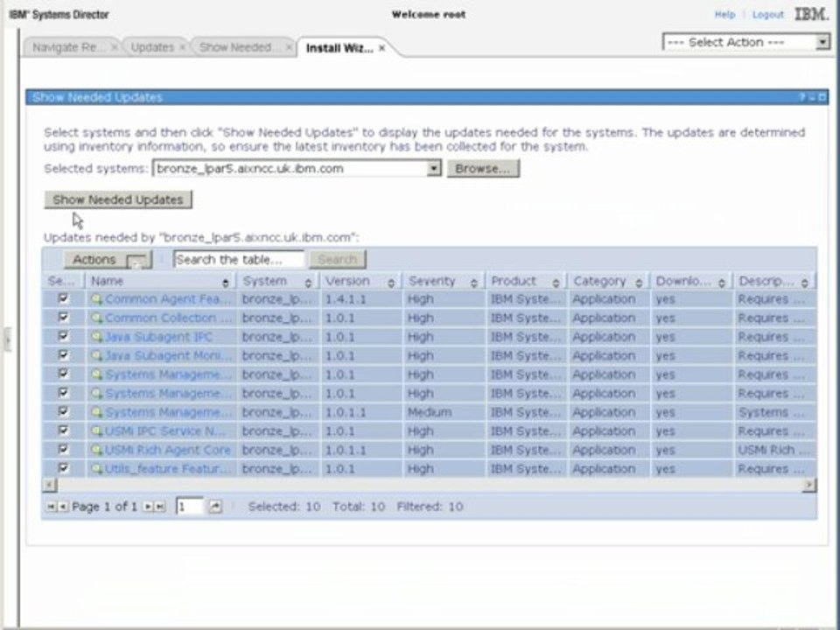The width and height of the screenshot is (840, 630).
Task: Uncheck the Common Agent Fea... row checkbox
Action: [63, 298]
